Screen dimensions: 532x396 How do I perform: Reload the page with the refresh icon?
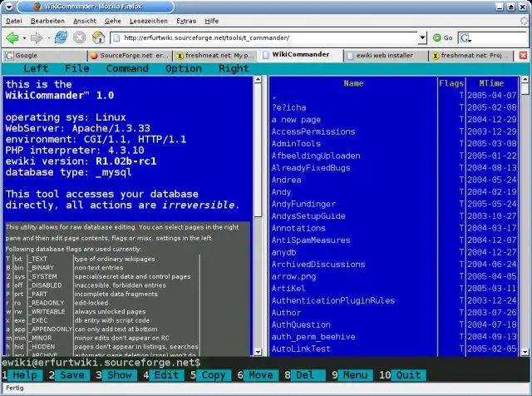coord(61,37)
